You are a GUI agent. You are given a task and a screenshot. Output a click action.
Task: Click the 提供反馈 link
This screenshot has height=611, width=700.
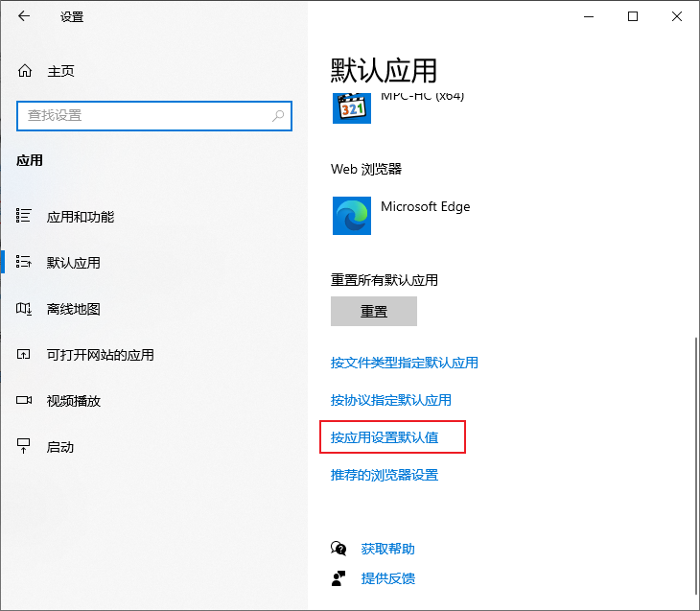388,578
